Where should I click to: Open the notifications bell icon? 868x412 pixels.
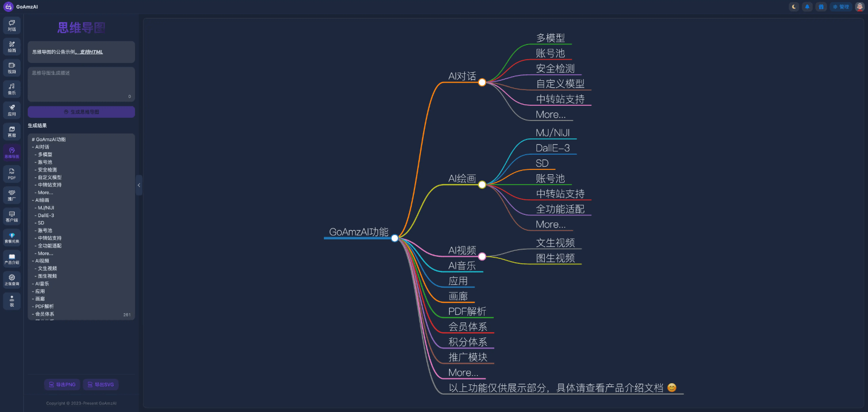pos(807,7)
